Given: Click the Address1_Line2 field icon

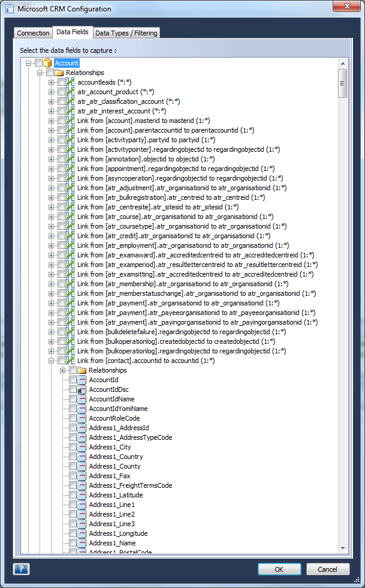Looking at the screenshot, I should point(82,514).
